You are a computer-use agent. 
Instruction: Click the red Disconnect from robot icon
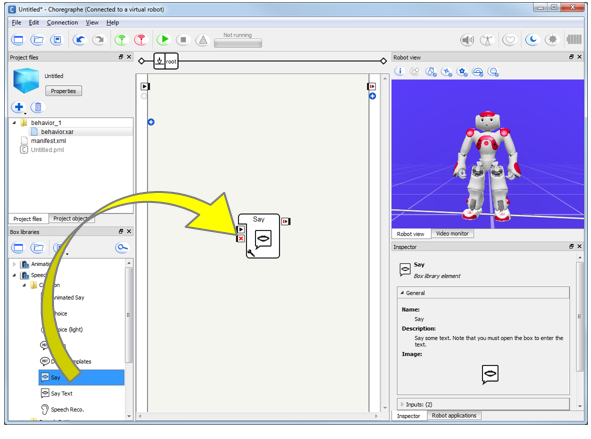coord(141,40)
